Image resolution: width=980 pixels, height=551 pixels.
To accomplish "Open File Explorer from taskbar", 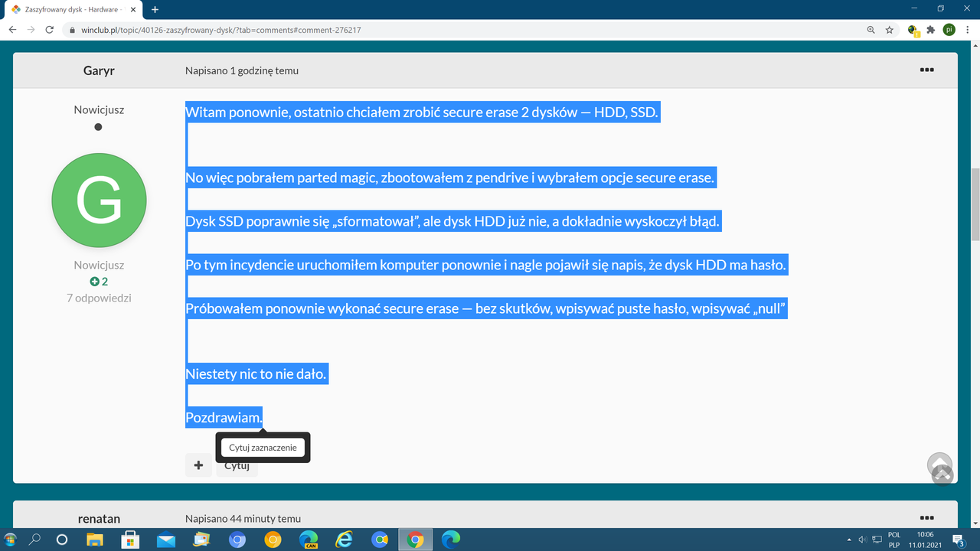I will pyautogui.click(x=95, y=540).
